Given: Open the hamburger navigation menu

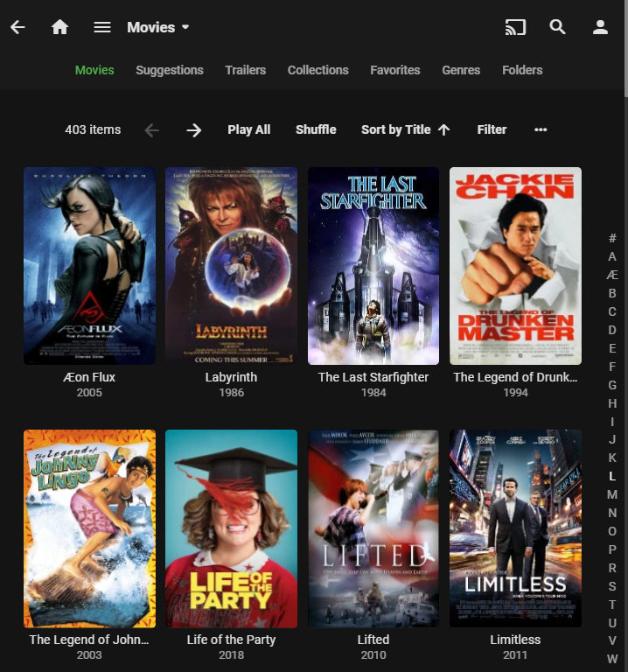Looking at the screenshot, I should click(x=102, y=27).
